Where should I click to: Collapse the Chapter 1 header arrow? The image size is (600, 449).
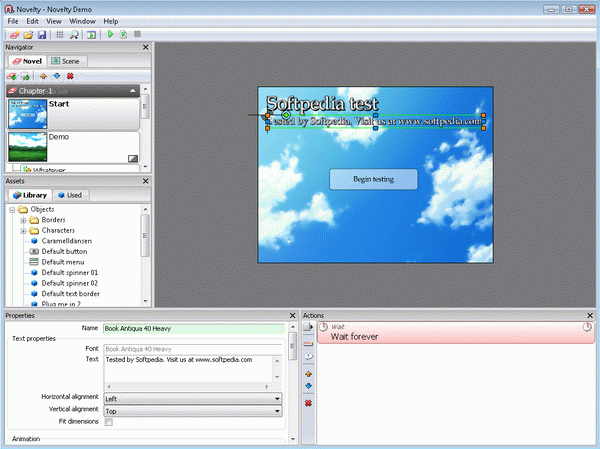tap(132, 91)
